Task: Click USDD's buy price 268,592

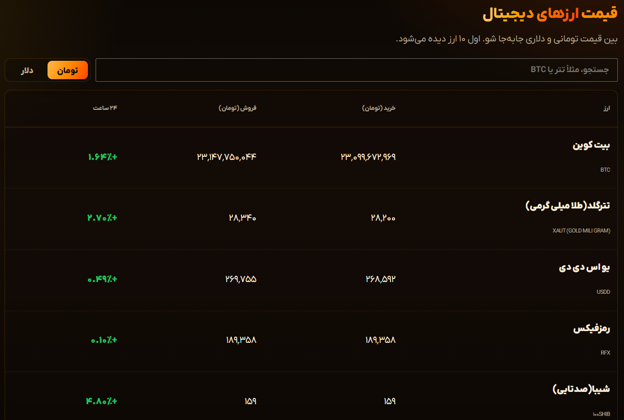Action: pyautogui.click(x=380, y=279)
